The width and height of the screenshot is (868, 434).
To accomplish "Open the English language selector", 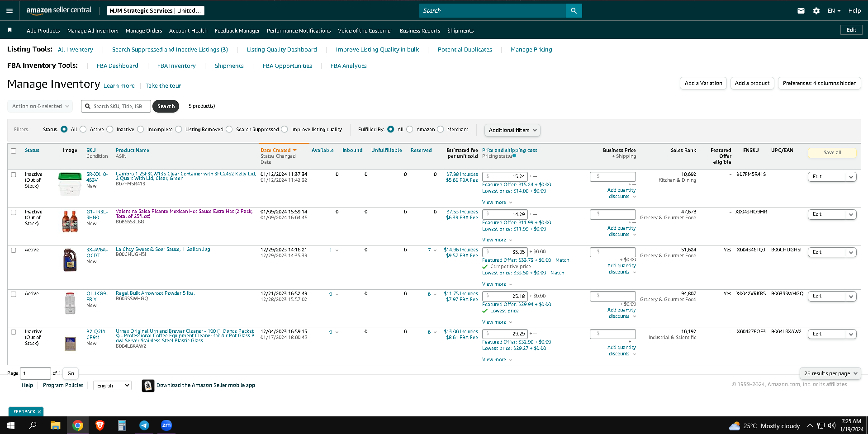I will tap(113, 386).
